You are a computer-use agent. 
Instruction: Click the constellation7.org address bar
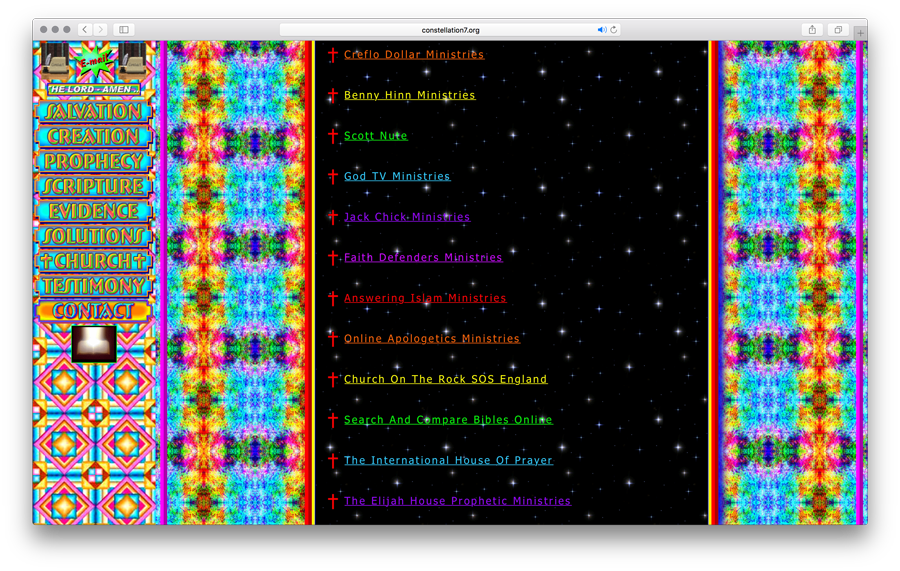click(450, 30)
